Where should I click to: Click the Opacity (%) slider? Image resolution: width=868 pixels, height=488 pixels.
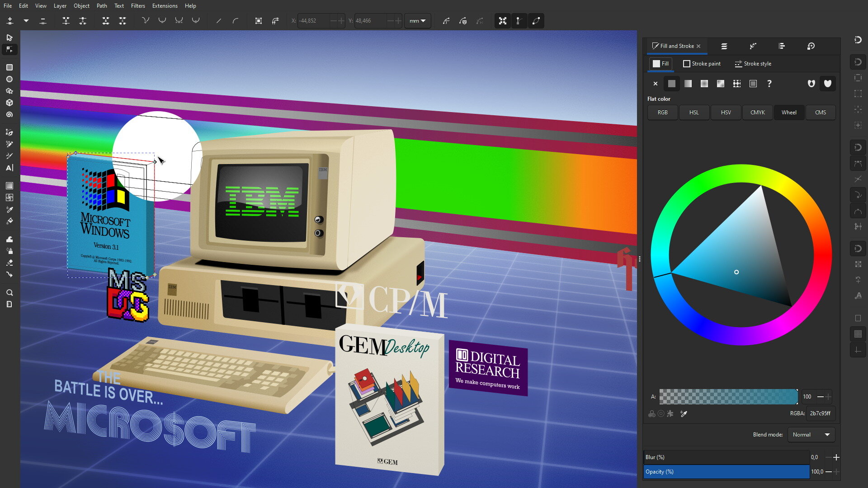click(x=726, y=472)
